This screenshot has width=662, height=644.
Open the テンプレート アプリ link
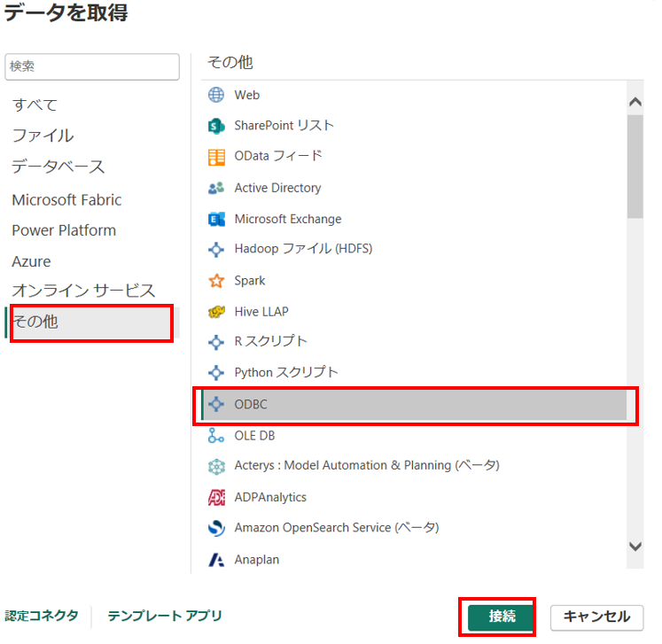point(165,616)
